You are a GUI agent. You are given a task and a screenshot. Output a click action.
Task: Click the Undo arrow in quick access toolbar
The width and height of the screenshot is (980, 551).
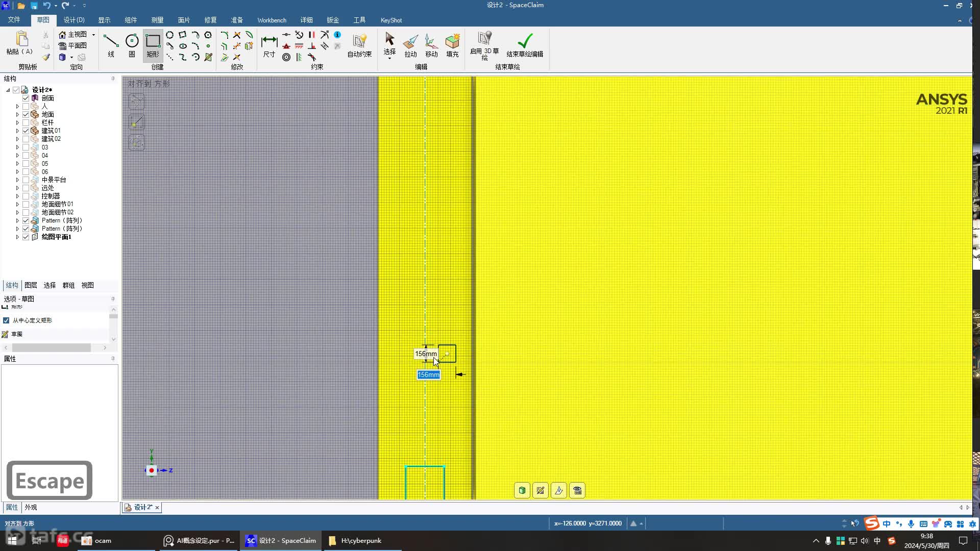coord(46,6)
